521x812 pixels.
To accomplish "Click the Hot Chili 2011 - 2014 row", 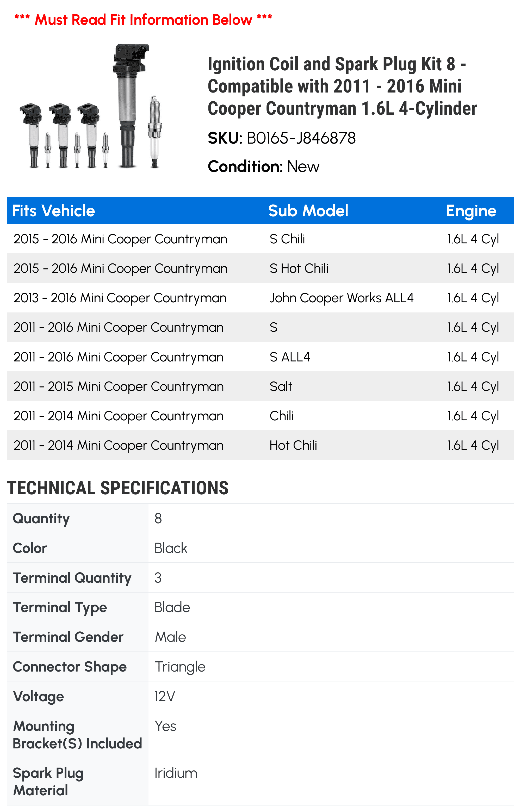I will coord(260,445).
